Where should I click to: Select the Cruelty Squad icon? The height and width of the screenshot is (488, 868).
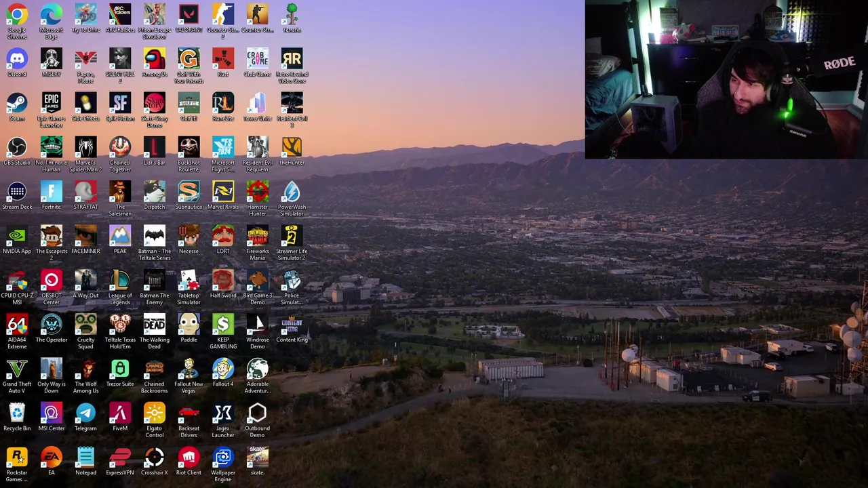click(x=85, y=325)
